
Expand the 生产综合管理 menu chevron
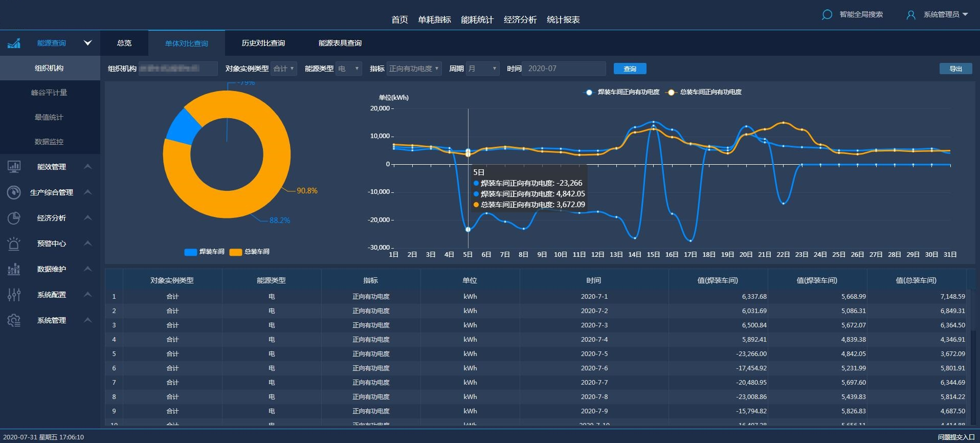pos(87,192)
